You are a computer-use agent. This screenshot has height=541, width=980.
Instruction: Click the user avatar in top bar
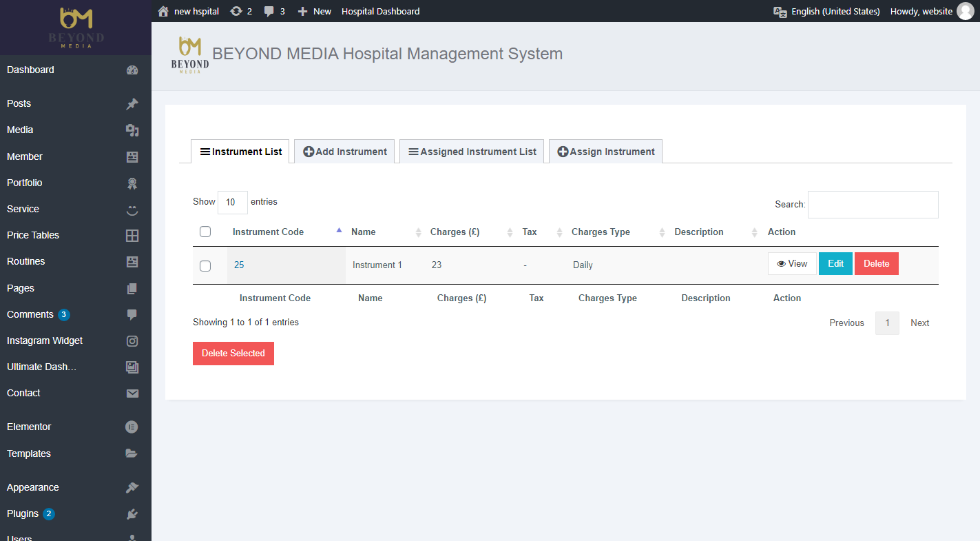(x=966, y=11)
